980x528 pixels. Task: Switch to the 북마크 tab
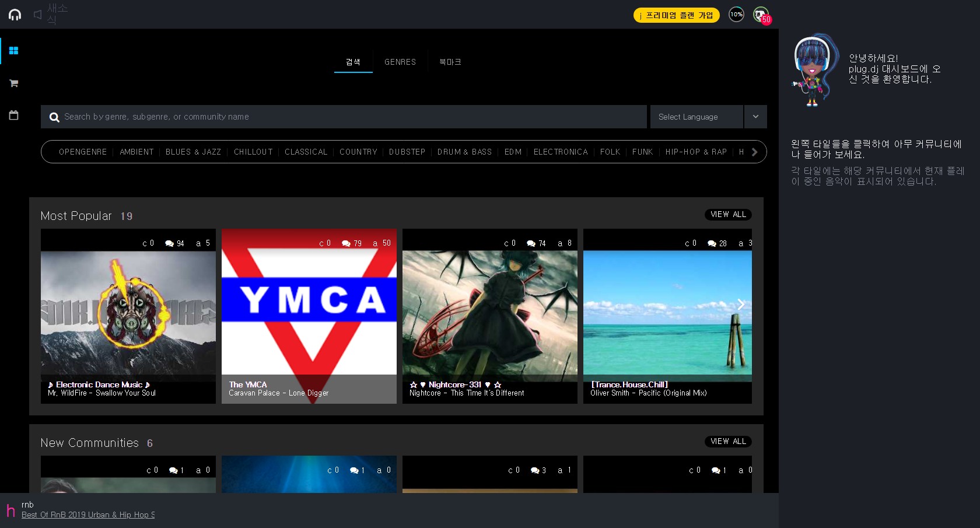click(450, 62)
